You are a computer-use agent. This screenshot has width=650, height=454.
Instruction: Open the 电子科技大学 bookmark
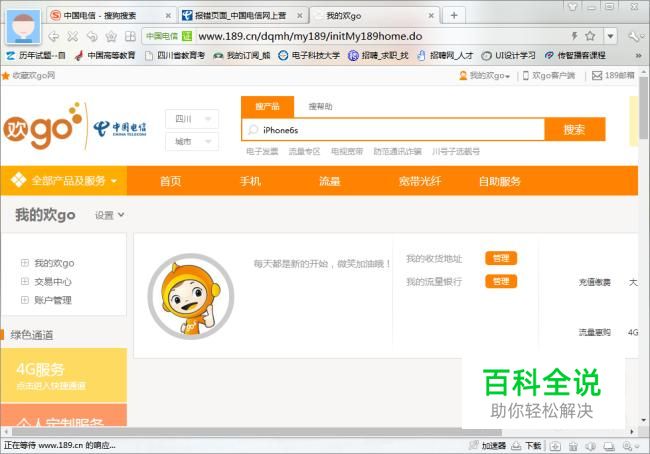click(309, 55)
